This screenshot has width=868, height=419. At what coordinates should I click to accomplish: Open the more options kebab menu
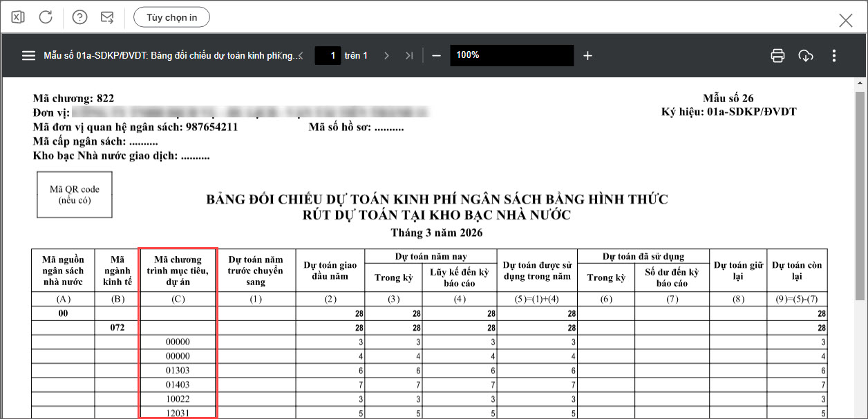pos(834,56)
